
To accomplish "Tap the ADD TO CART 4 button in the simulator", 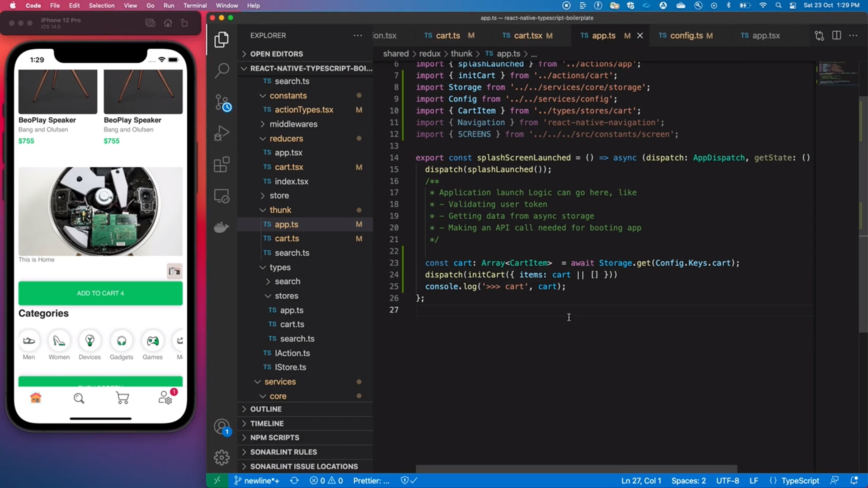I will pyautogui.click(x=100, y=293).
